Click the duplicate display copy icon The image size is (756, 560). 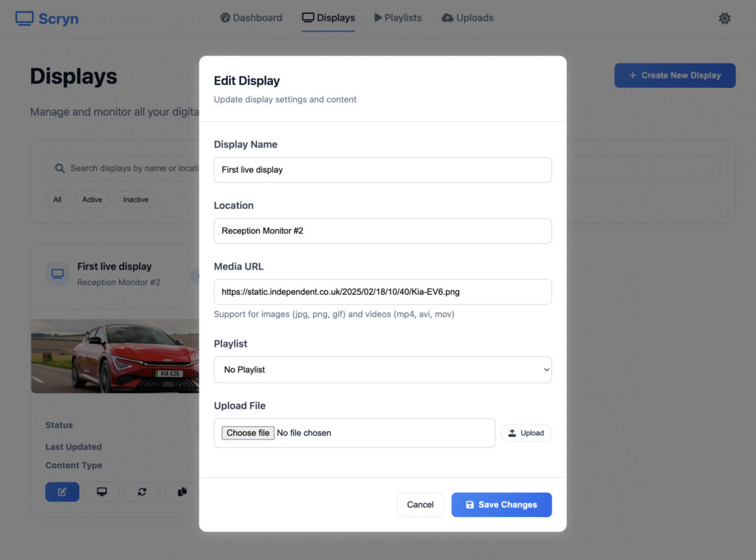181,492
